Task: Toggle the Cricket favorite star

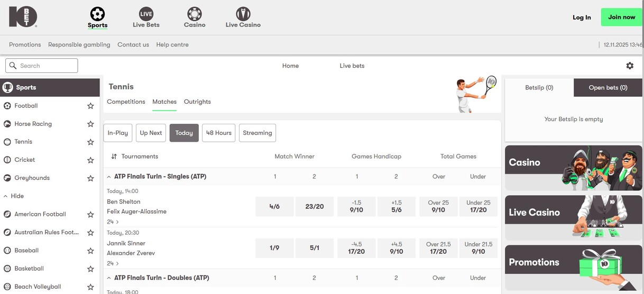Action: coord(90,160)
